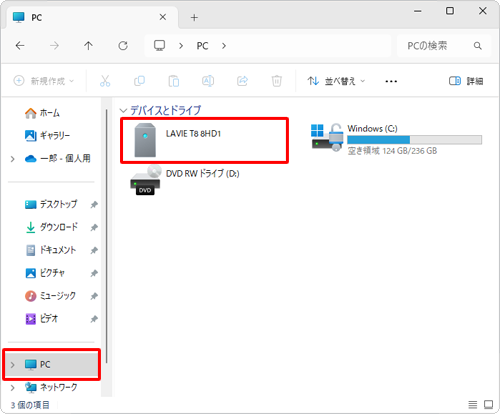Select PC in the navigation pane
Viewport: 500px width, 414px height.
52,365
